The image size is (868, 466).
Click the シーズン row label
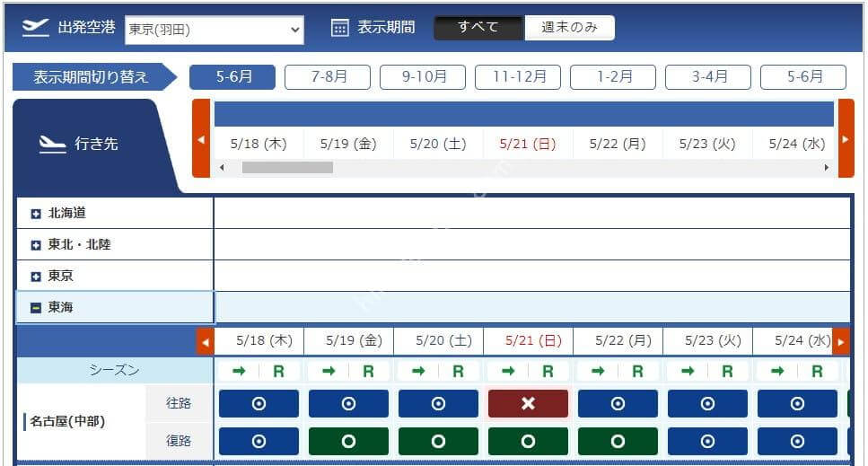click(115, 370)
